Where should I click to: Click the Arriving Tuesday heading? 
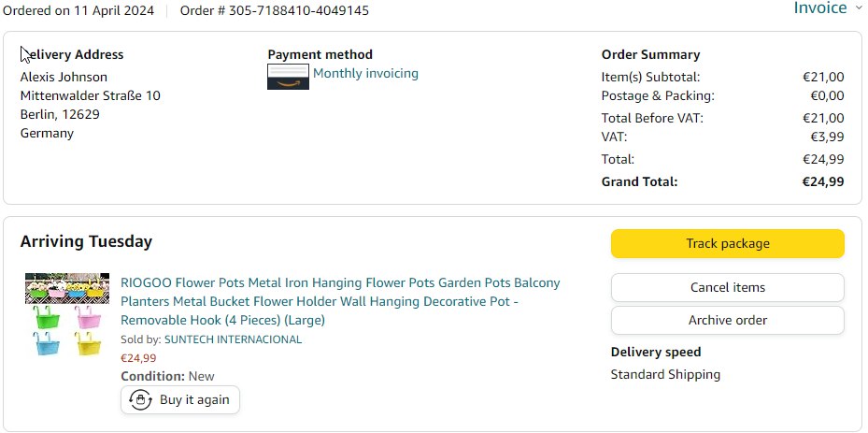86,242
